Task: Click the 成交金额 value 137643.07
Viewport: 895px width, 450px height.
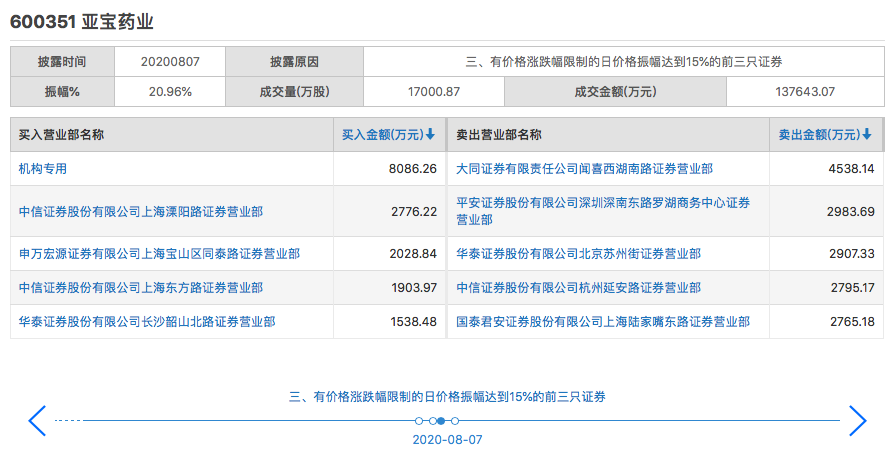Action: point(805,91)
